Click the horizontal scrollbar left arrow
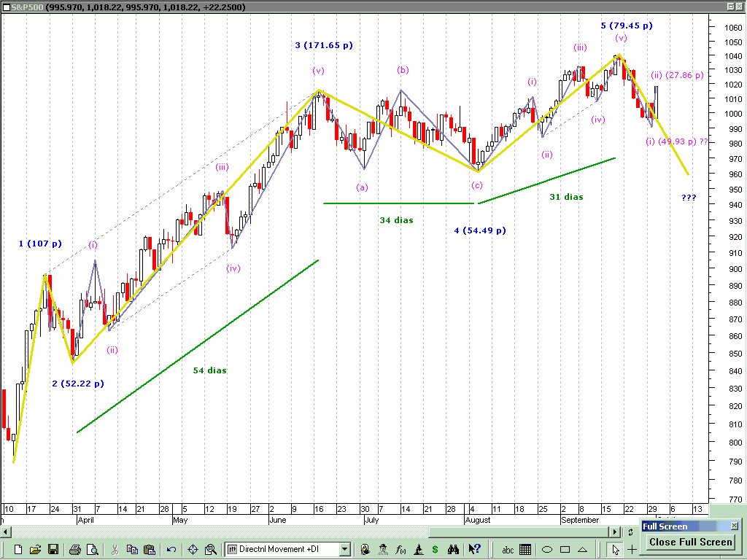This screenshot has width=747, height=560. tap(5, 532)
